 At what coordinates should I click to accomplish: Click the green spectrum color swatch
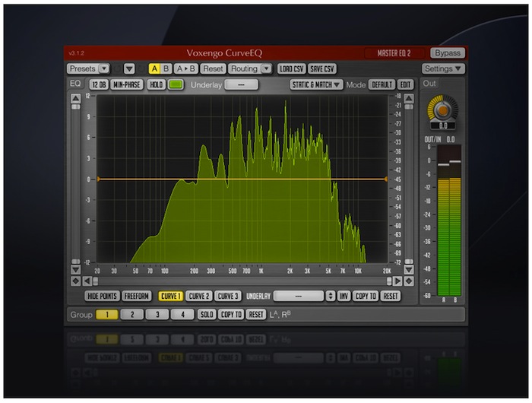[176, 84]
